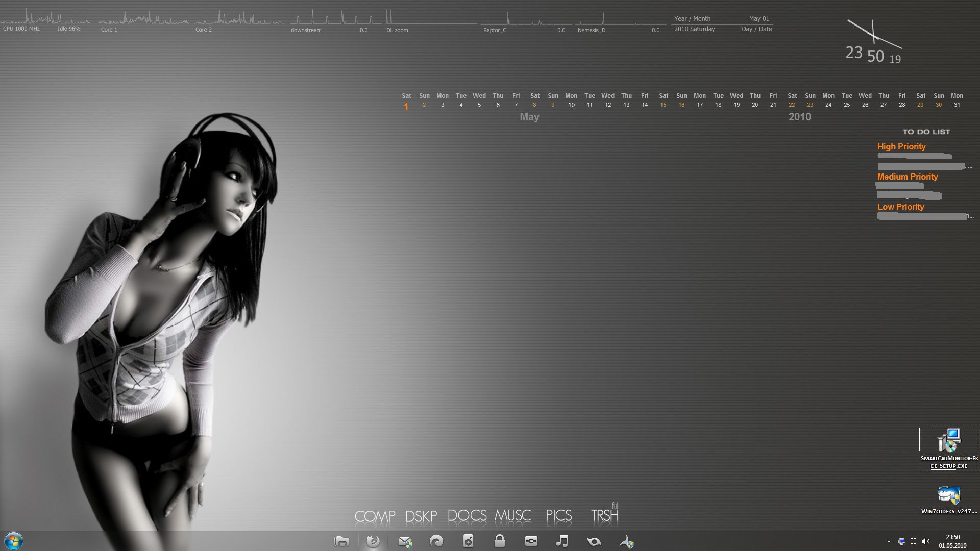Click the volume speaker tray icon
This screenshot has width=980, height=551.
pos(926,541)
